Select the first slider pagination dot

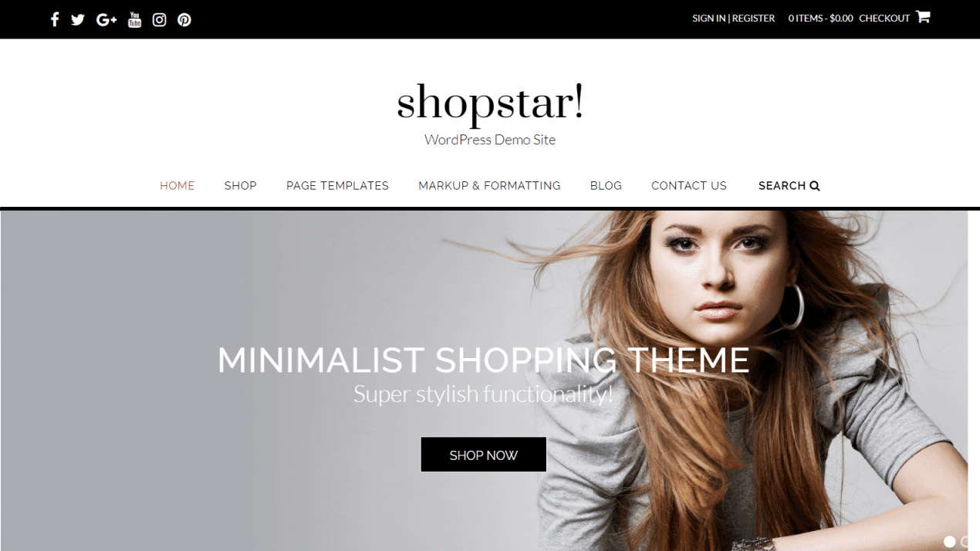pos(950,542)
